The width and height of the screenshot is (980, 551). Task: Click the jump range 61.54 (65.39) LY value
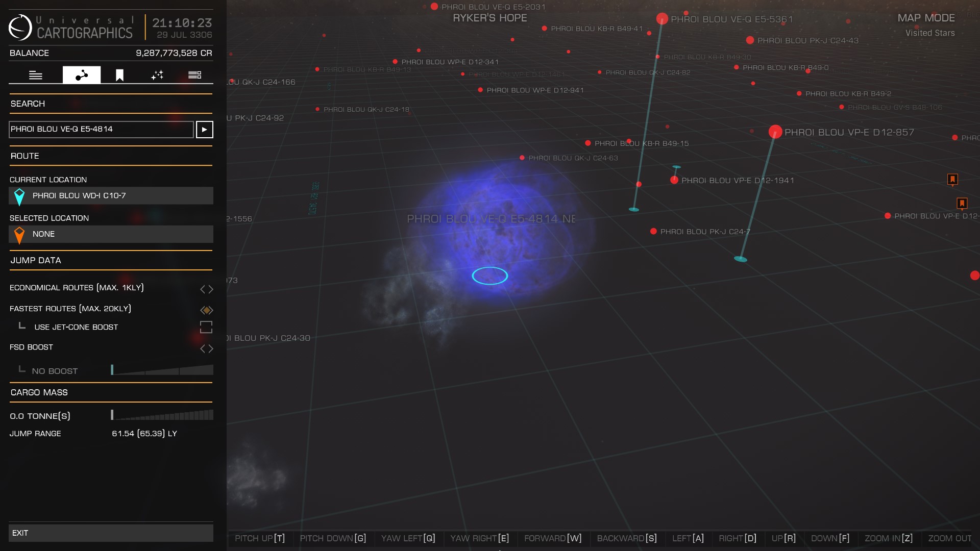[144, 434]
